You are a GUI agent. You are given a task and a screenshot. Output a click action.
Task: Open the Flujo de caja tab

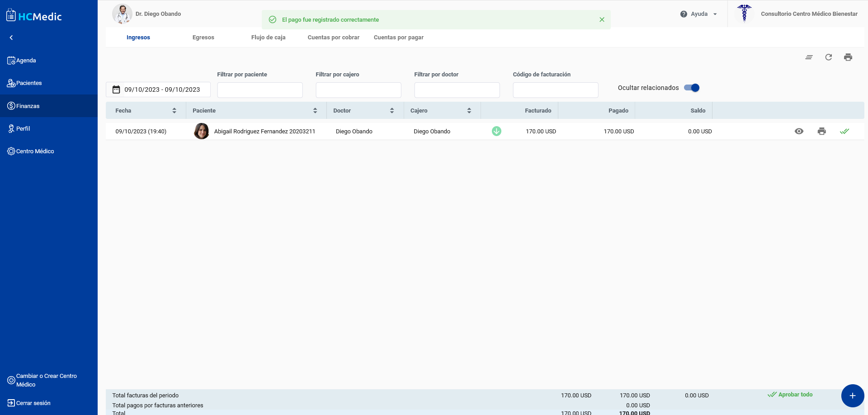[x=268, y=38]
